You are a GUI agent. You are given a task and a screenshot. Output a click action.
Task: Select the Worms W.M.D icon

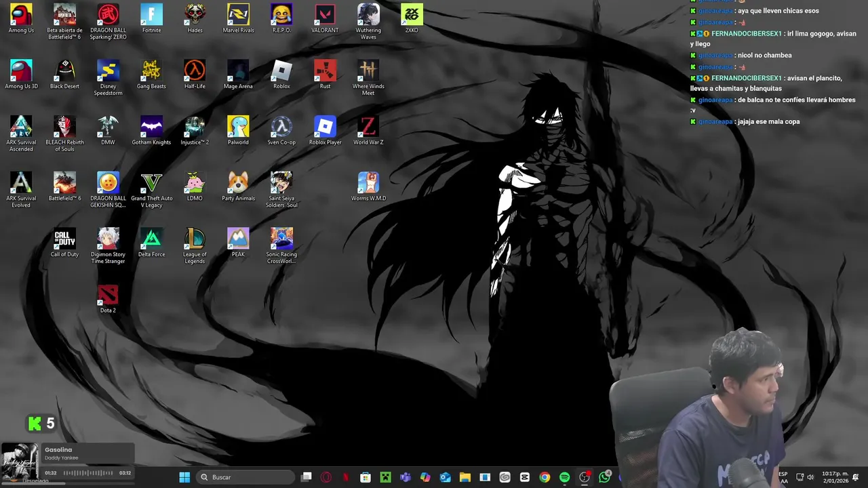click(x=368, y=187)
